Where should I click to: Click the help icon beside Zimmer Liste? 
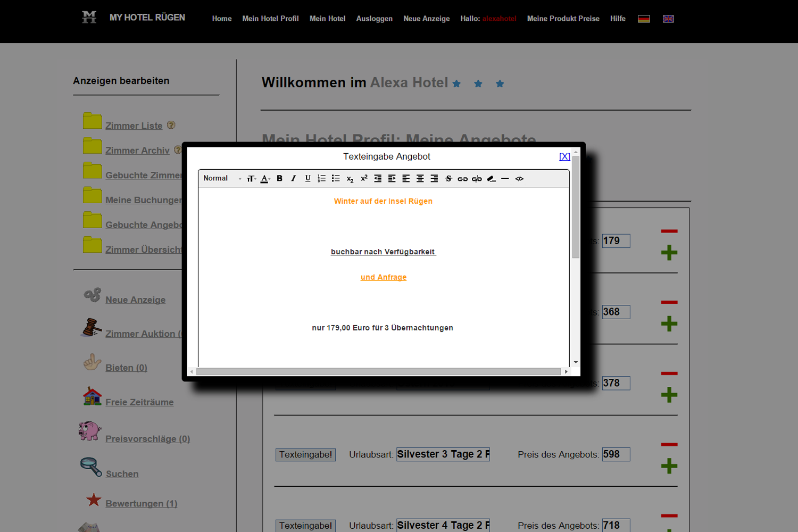tap(171, 125)
